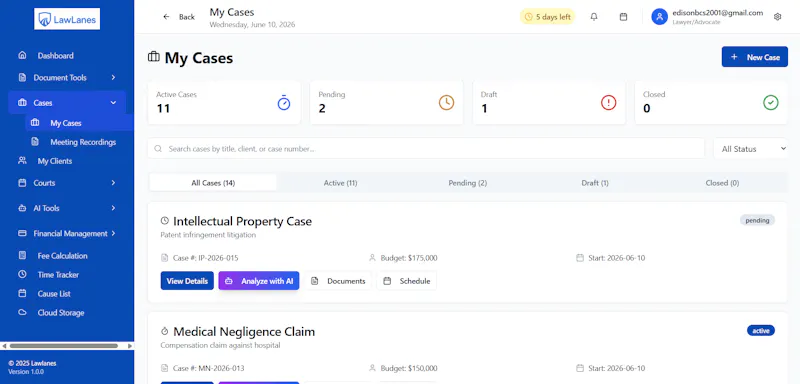Click the Time Tracker clock icon
800x384 pixels.
(22, 274)
